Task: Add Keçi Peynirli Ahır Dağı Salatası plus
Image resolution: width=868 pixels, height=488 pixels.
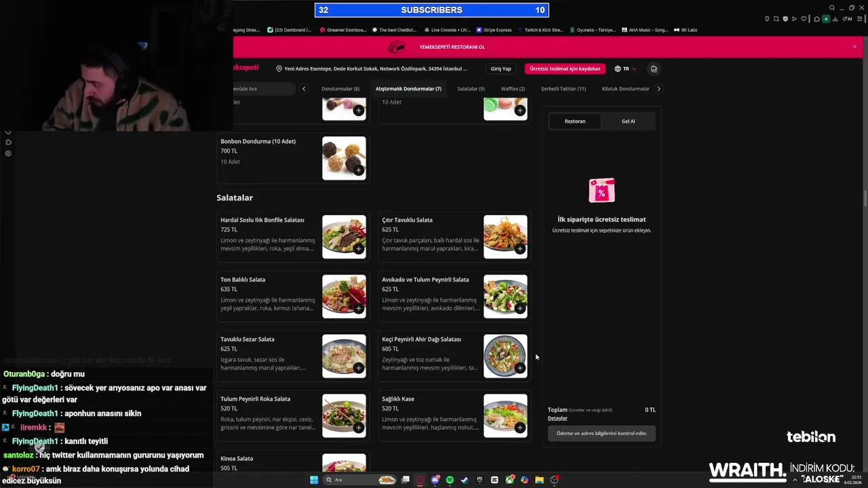Action: (520, 368)
